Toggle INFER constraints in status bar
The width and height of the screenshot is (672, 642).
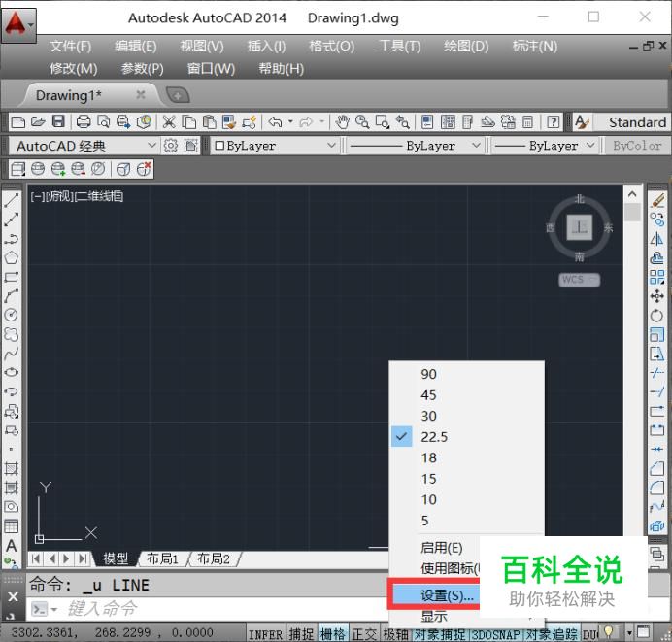(265, 634)
